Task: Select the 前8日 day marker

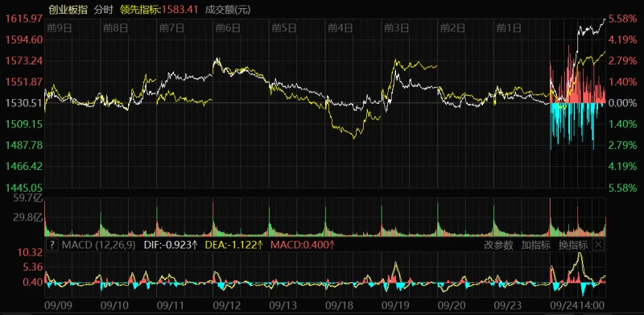Action: [116, 28]
